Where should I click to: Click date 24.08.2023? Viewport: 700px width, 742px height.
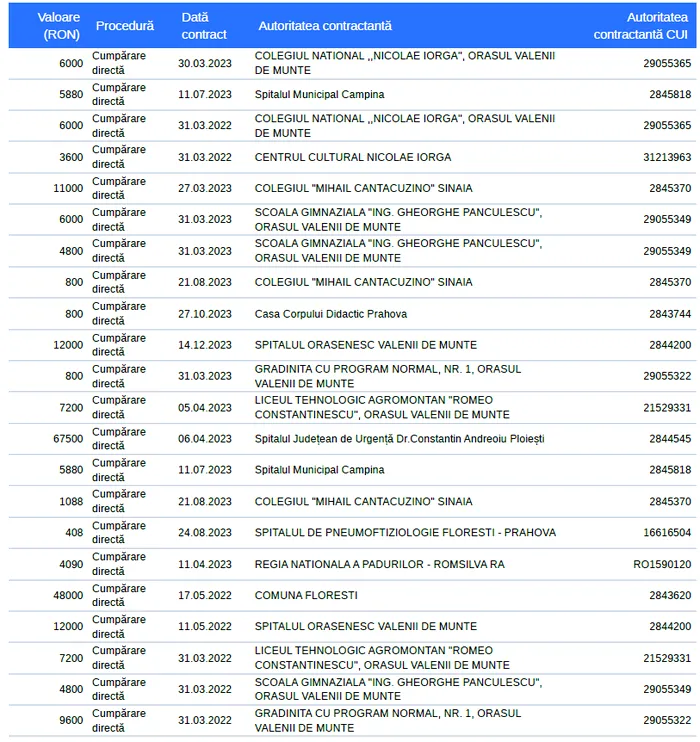(x=205, y=532)
